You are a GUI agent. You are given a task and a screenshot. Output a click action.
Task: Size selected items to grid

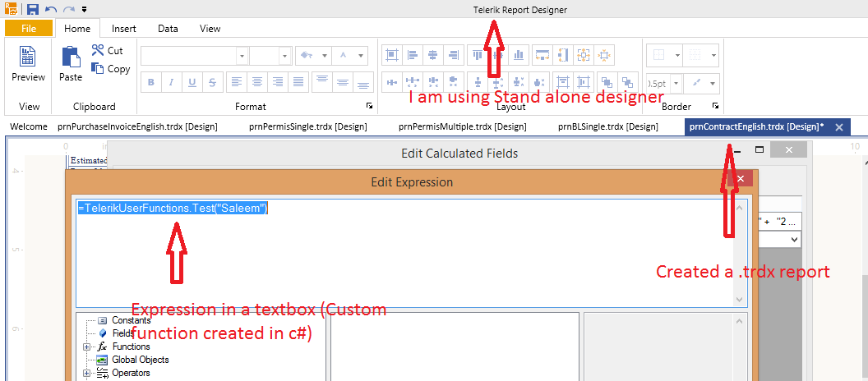click(x=603, y=54)
